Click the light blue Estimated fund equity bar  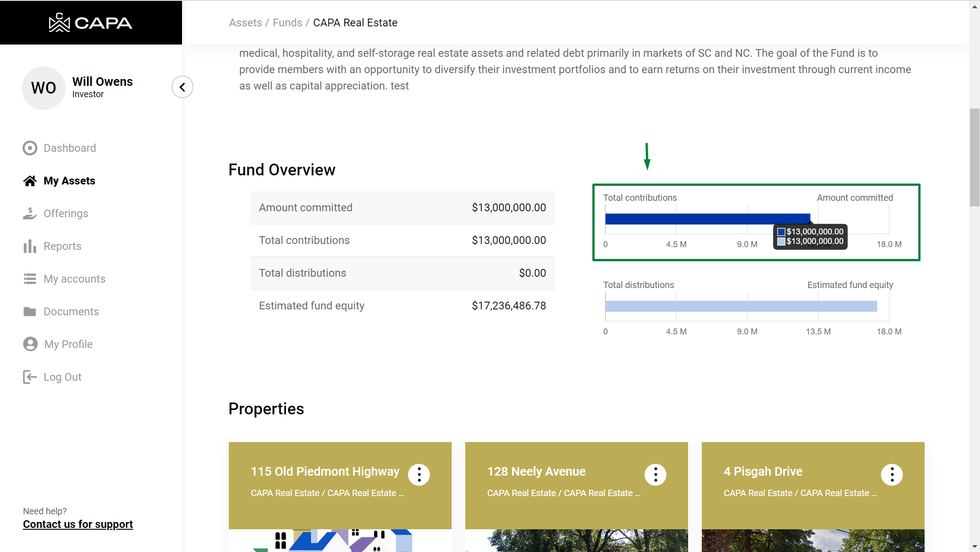[x=741, y=306]
